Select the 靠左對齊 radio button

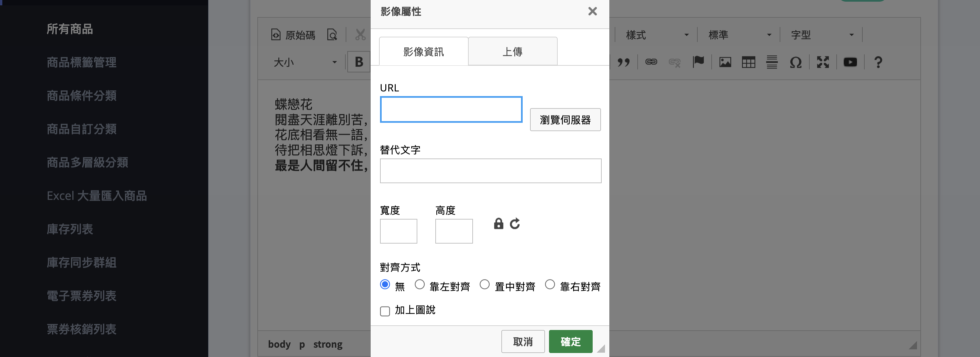click(x=420, y=285)
